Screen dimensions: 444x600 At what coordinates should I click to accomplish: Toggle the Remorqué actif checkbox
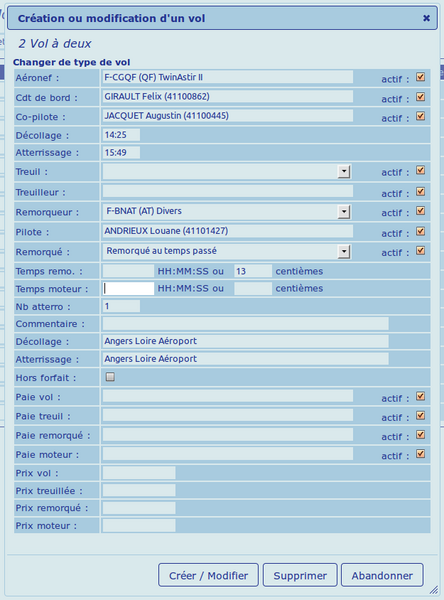tap(420, 250)
